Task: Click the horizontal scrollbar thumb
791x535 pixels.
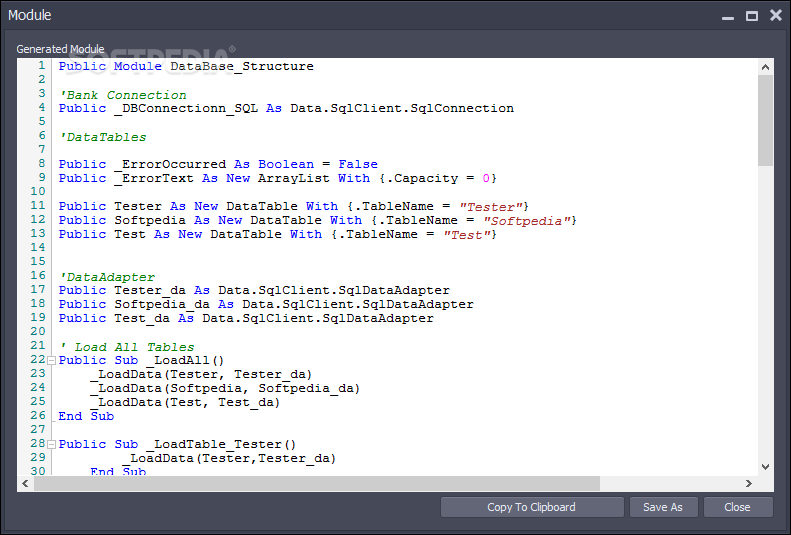Action: click(x=317, y=484)
